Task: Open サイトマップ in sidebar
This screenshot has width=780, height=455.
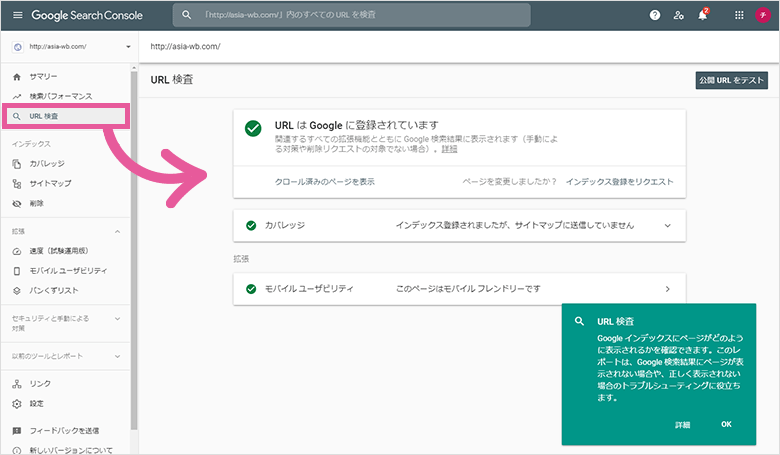Action: coord(50,183)
